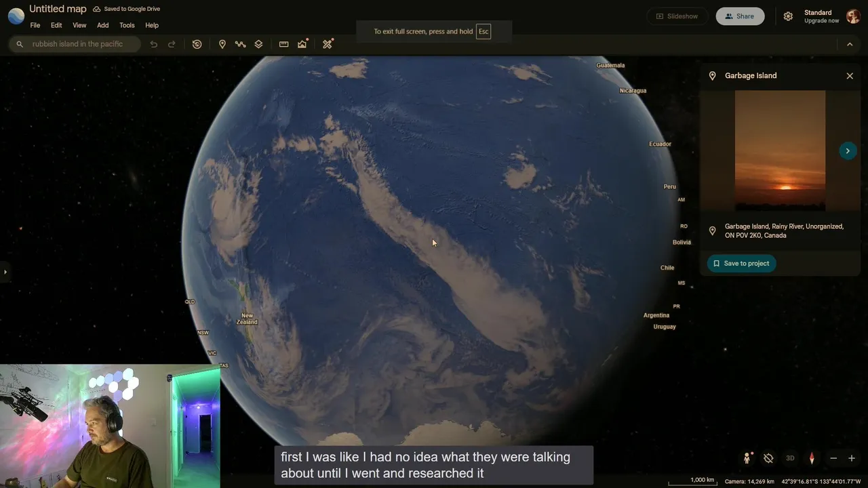Click the undo arrow in toolbar
This screenshot has height=488, width=868.
[154, 44]
